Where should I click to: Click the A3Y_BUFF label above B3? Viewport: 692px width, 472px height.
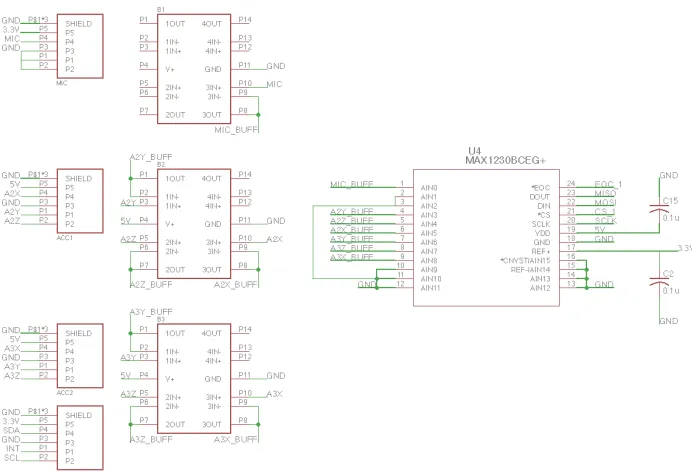coord(151,312)
